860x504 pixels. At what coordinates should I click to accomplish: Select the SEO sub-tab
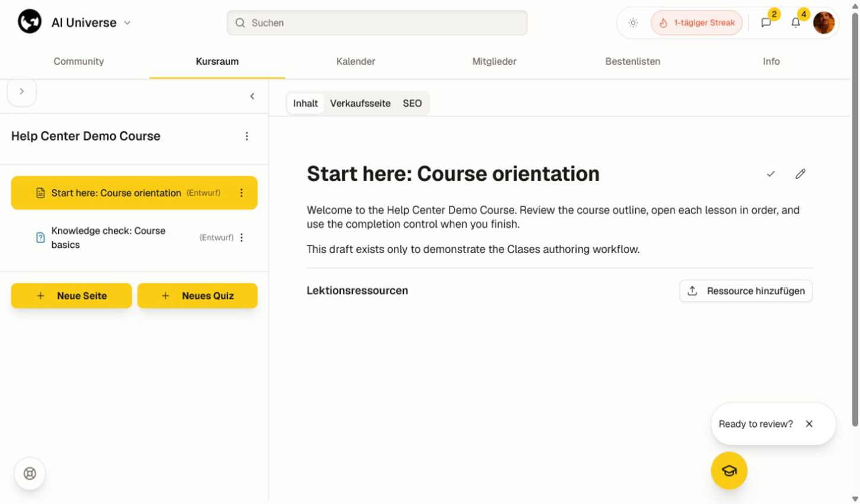412,103
